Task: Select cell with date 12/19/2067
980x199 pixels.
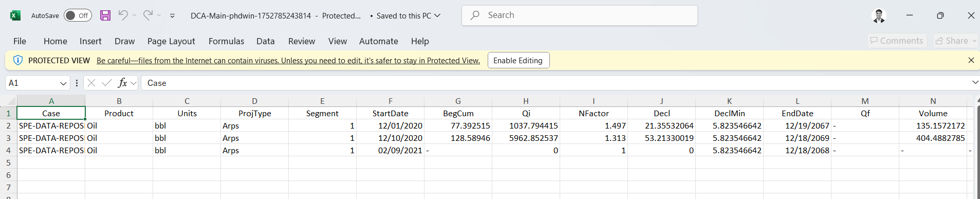Action: [798, 125]
